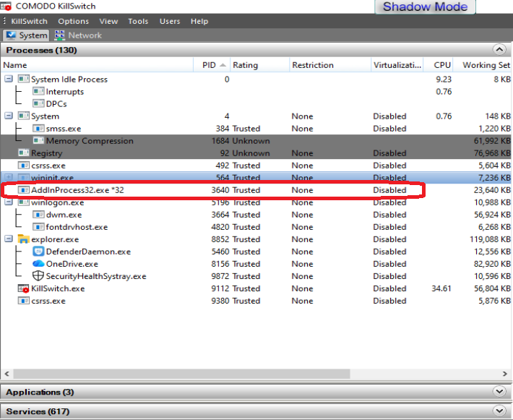The width and height of the screenshot is (513, 420).
Task: Sort by the CPU column header
Action: 439,65
